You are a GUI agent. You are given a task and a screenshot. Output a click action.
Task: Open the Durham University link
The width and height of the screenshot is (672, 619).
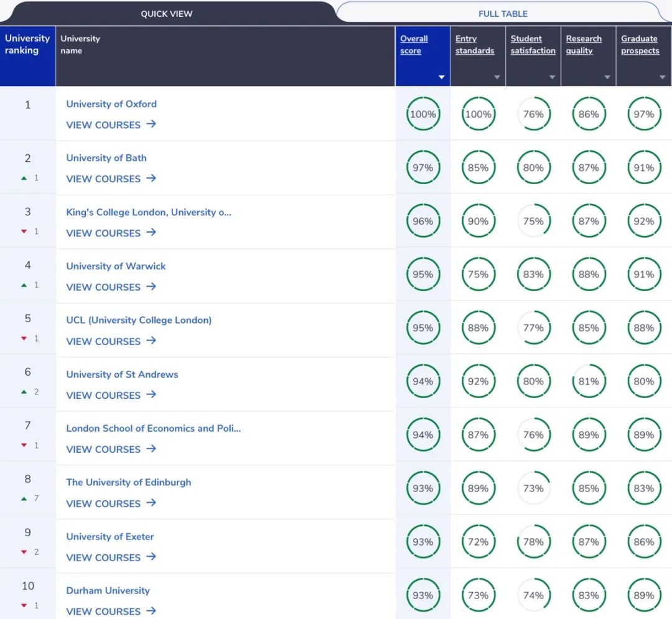(x=108, y=591)
